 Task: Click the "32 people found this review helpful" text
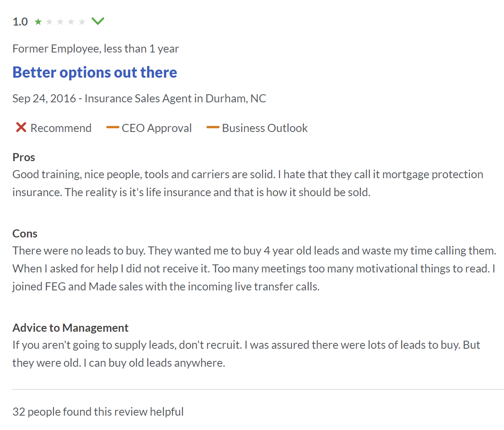98,412
